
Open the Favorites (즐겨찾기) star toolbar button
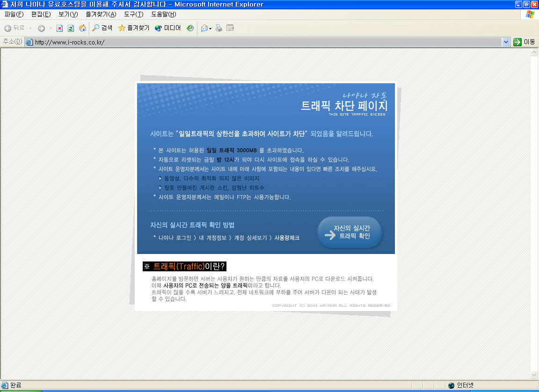[134, 28]
